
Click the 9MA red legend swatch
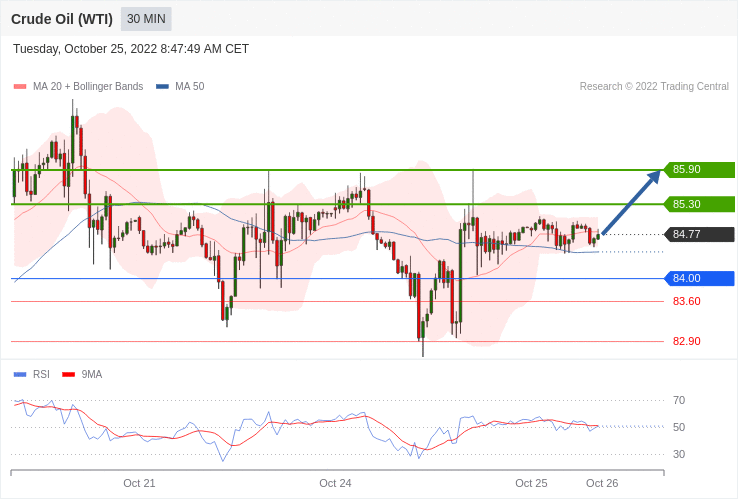coord(69,375)
